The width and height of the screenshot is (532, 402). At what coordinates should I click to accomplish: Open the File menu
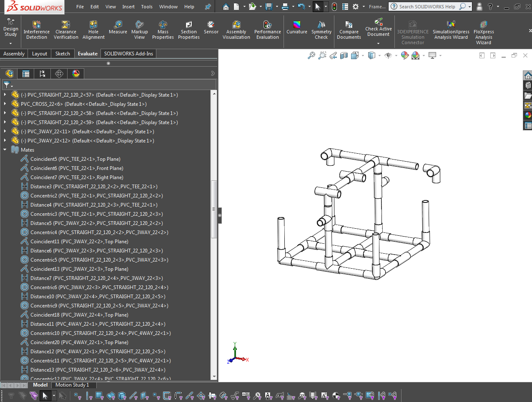tap(80, 7)
